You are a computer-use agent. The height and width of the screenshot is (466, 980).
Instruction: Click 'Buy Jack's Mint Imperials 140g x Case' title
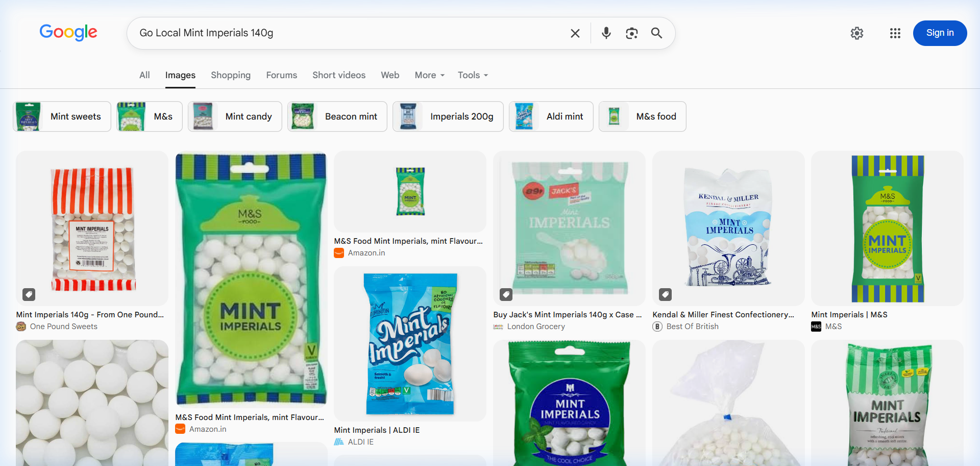(x=567, y=315)
